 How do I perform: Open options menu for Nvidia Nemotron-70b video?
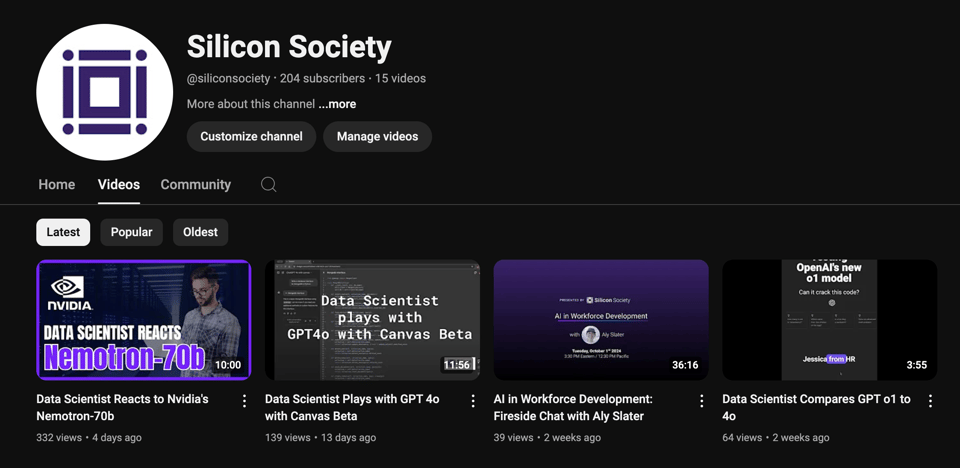(x=244, y=401)
